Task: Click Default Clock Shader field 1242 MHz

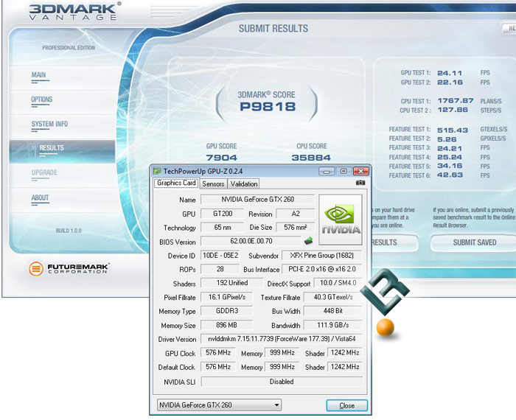Action: tap(345, 367)
